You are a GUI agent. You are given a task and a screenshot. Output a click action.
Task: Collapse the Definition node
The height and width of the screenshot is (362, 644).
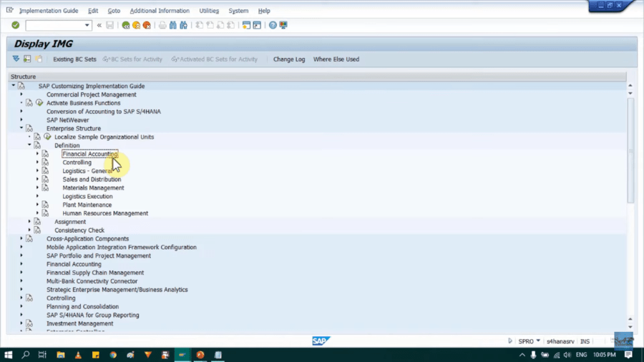[x=29, y=145]
